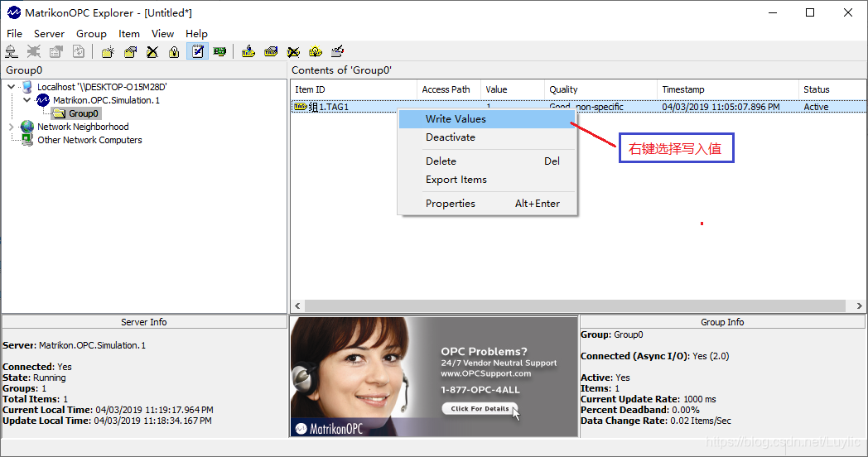Image resolution: width=868 pixels, height=457 pixels.
Task: Select Other Network Computers label in tree
Action: [89, 140]
